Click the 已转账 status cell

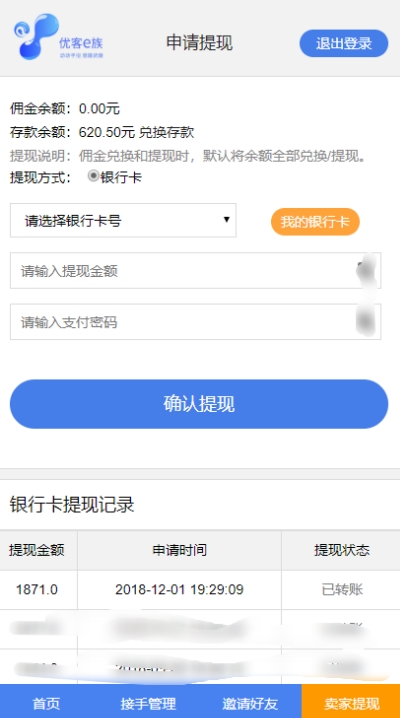341,589
